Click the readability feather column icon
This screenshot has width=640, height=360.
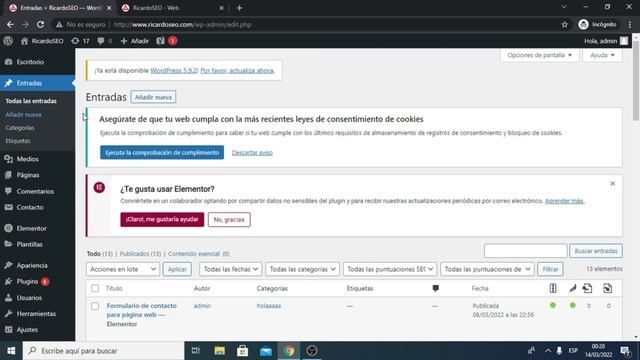(x=573, y=289)
